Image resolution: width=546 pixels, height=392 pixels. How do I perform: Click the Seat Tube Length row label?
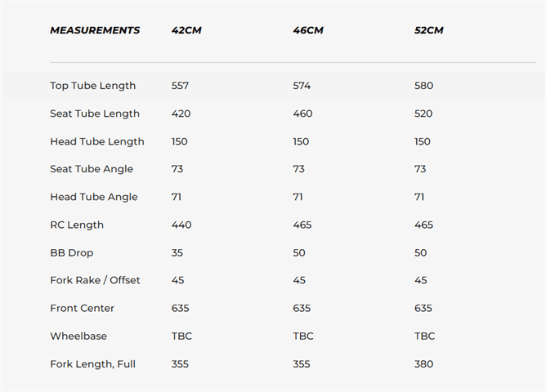pyautogui.click(x=95, y=114)
